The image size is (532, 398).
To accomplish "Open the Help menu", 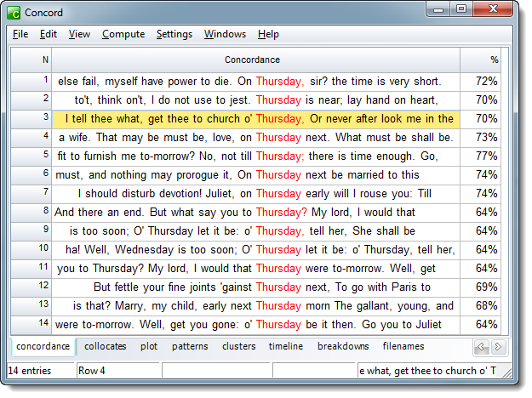I will click(x=268, y=34).
